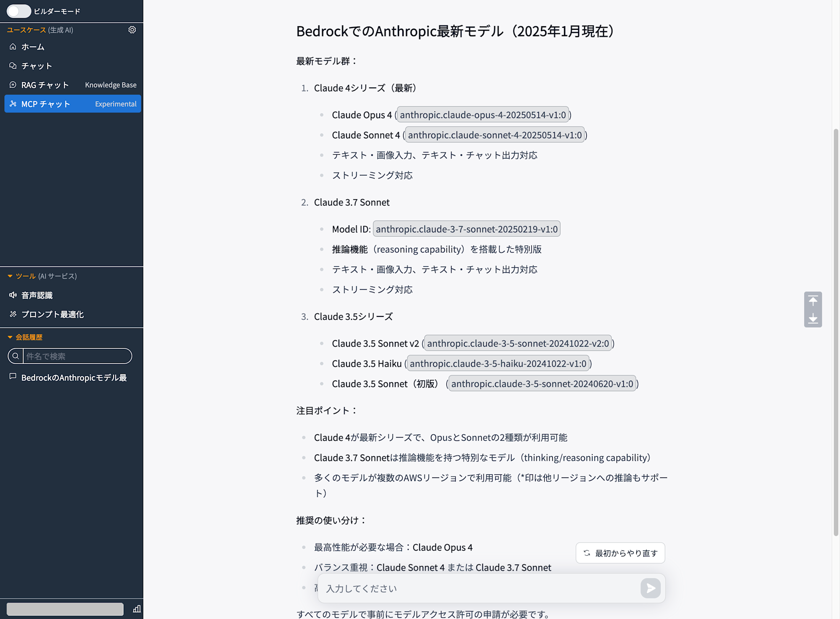Collapse the ツール (AI サービス) section
Viewport: 840px width, 619px height.
coord(42,276)
